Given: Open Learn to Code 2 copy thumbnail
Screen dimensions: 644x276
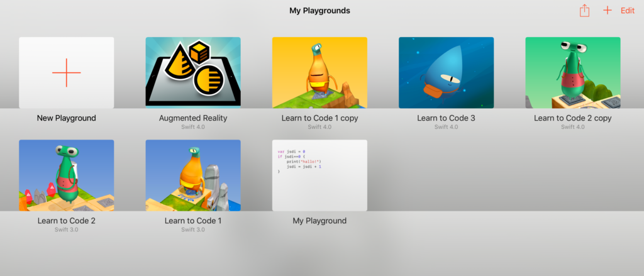Looking at the screenshot, I should [572, 73].
